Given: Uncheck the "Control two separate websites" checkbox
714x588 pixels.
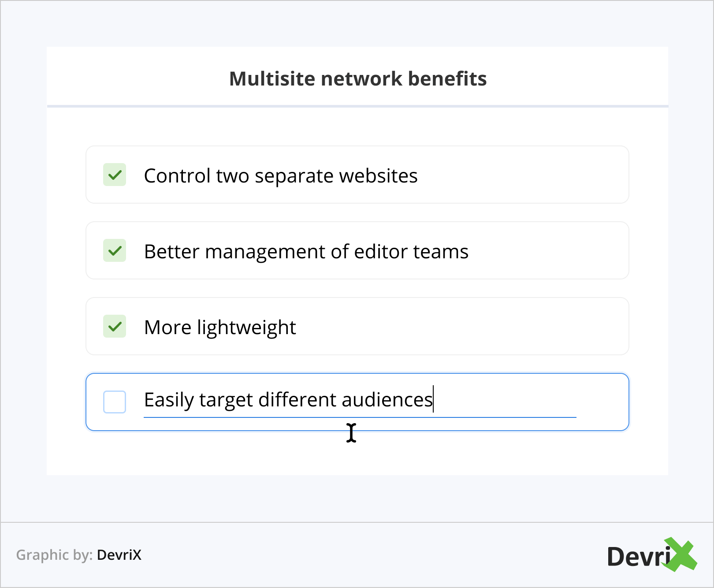Looking at the screenshot, I should 115,175.
